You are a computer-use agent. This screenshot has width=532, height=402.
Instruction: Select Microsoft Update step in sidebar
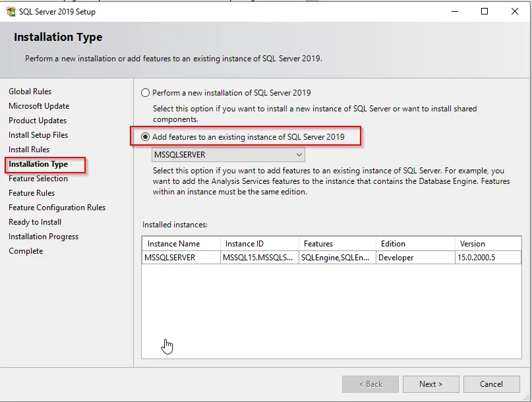tap(39, 106)
